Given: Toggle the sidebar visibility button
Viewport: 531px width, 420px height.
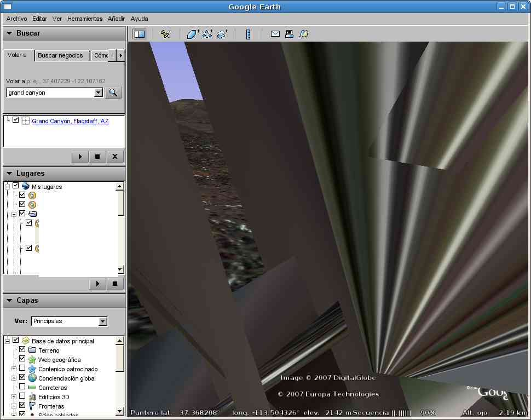Looking at the screenshot, I should (140, 34).
